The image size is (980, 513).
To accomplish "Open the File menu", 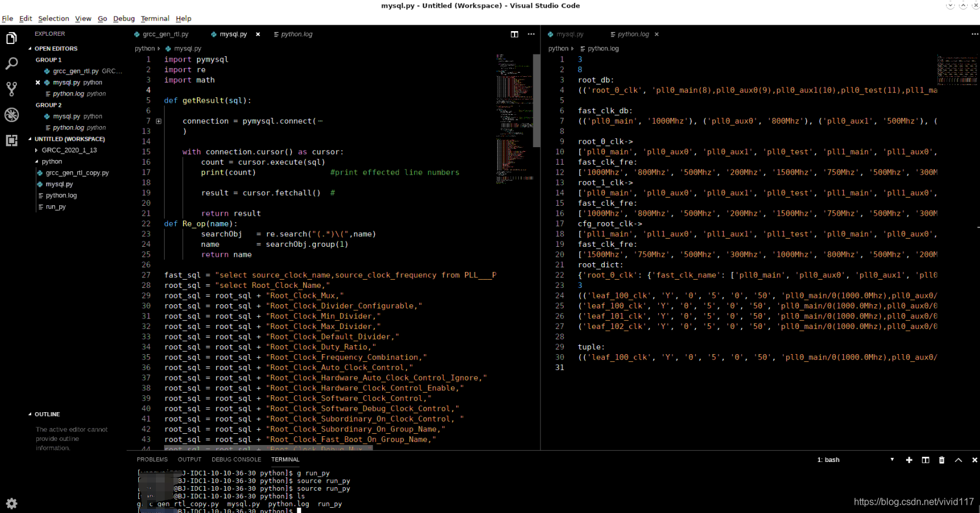I will pyautogui.click(x=8, y=18).
